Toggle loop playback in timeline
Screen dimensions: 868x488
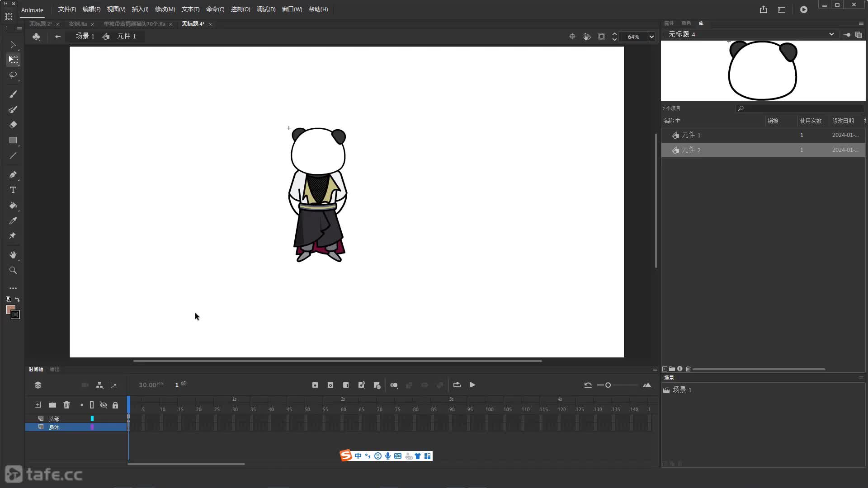pyautogui.click(x=457, y=385)
